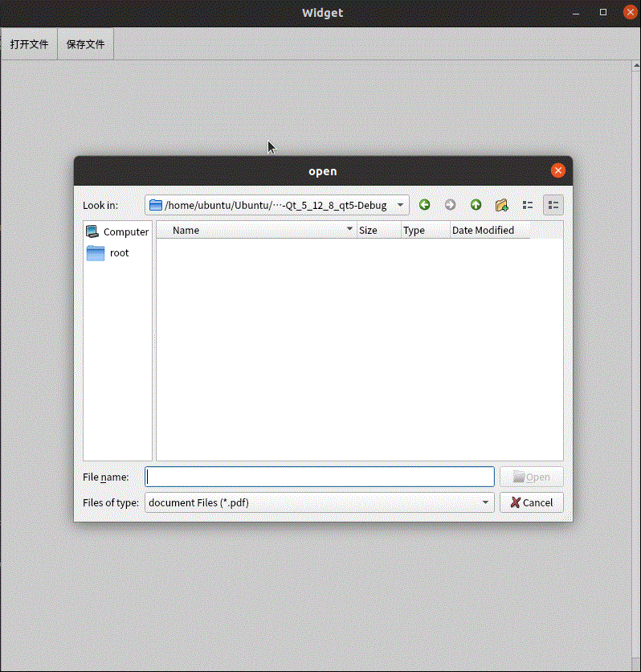Go to parent directory with up arrow
641x672 pixels.
point(476,205)
